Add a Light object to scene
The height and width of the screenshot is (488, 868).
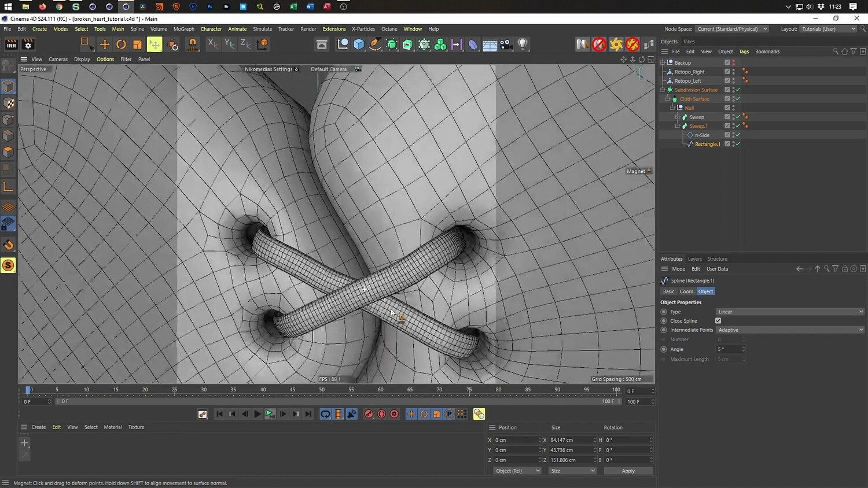pos(523,45)
